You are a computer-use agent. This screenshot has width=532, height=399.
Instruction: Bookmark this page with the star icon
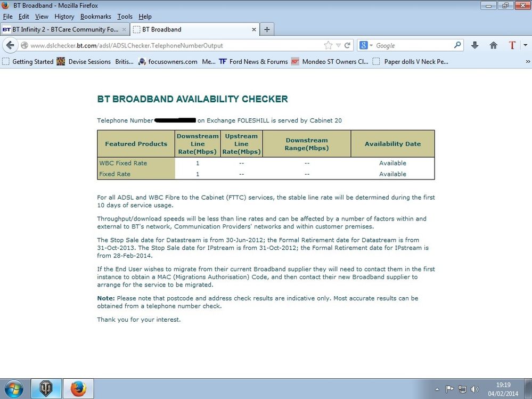pyautogui.click(x=328, y=45)
